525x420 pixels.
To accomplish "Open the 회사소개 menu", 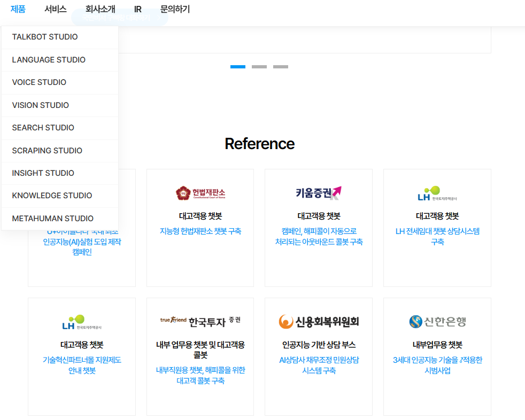I will (x=100, y=9).
